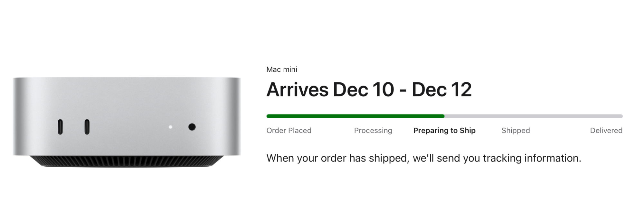Viewport: 644px width, 205px height.
Task: Click the Arrives Dec 10 - Dec 12 heading
Action: 369,89
